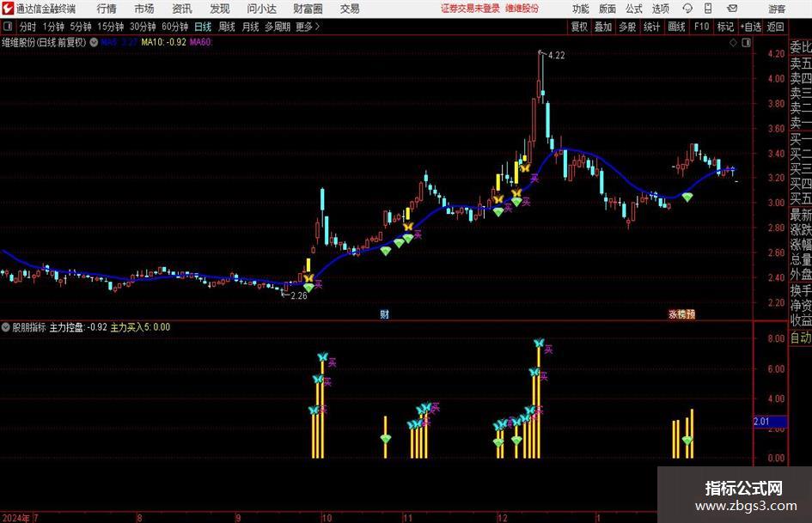Screen dimensions: 812x523
Task: Open the 多周期 multi-period view
Action: (x=278, y=27)
